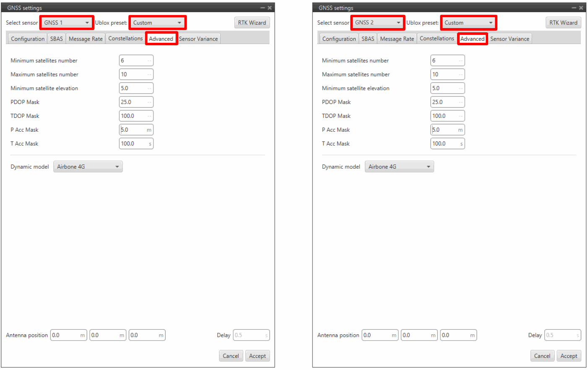The width and height of the screenshot is (588, 370).
Task: Open the GNSS 2 sensor dropdown
Action: (x=378, y=23)
